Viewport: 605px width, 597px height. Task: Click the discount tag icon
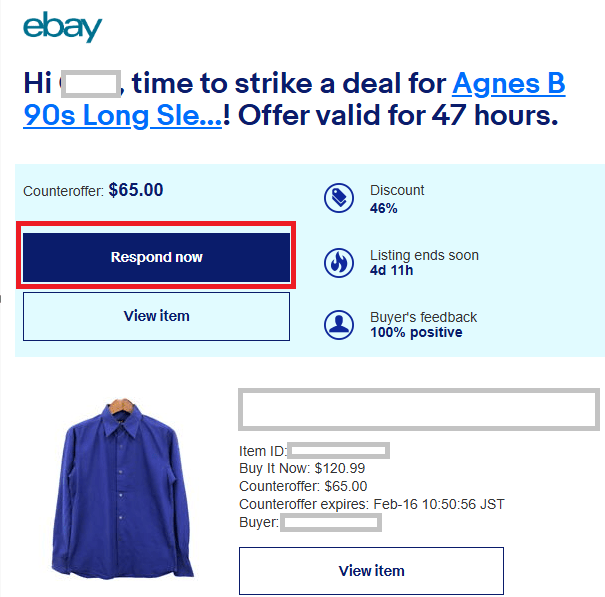339,198
